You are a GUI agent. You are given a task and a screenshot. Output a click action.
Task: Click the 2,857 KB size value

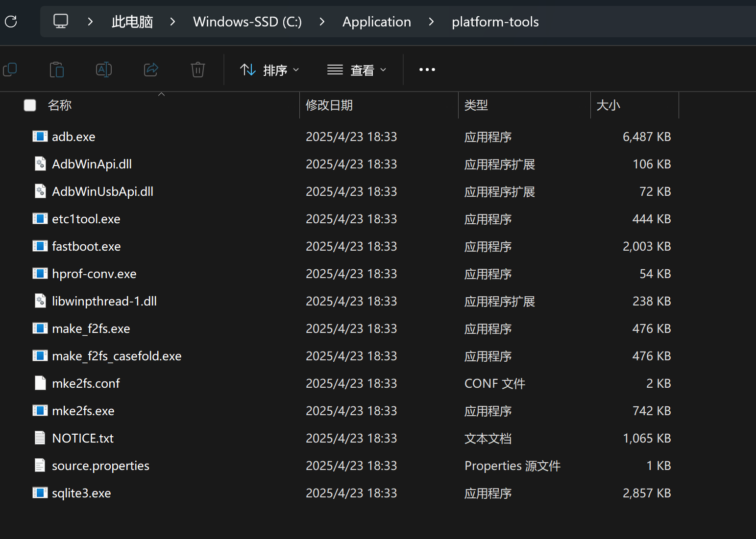647,493
